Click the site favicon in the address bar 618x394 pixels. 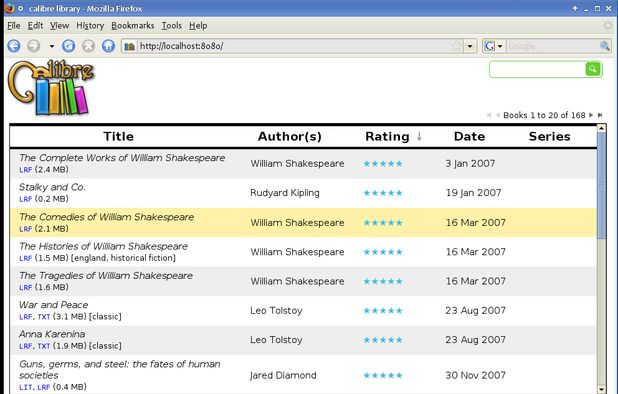(x=129, y=46)
